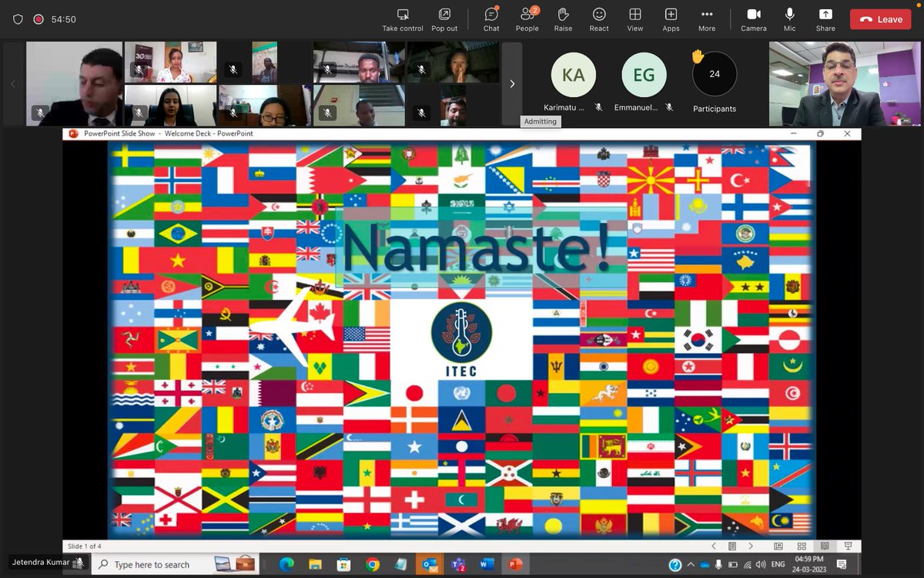Click the 54:50 meeting timer
Viewport: 924px width, 578px height.
click(63, 19)
